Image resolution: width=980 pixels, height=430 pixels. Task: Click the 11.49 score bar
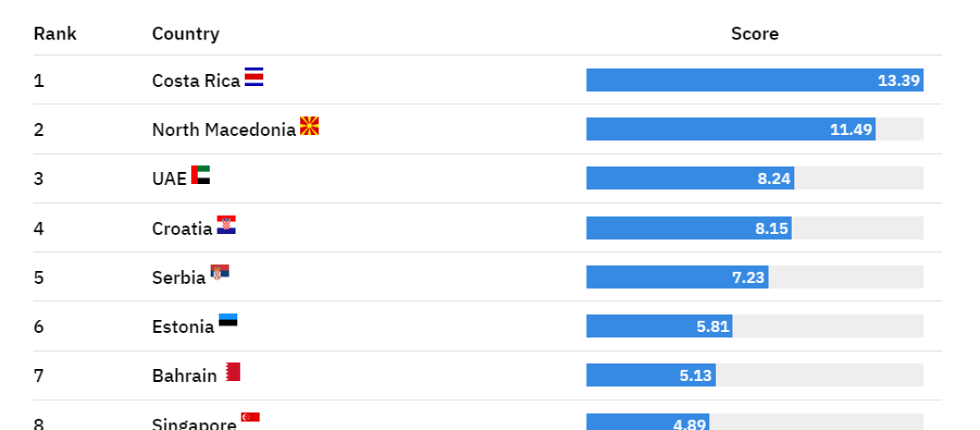[x=731, y=129]
